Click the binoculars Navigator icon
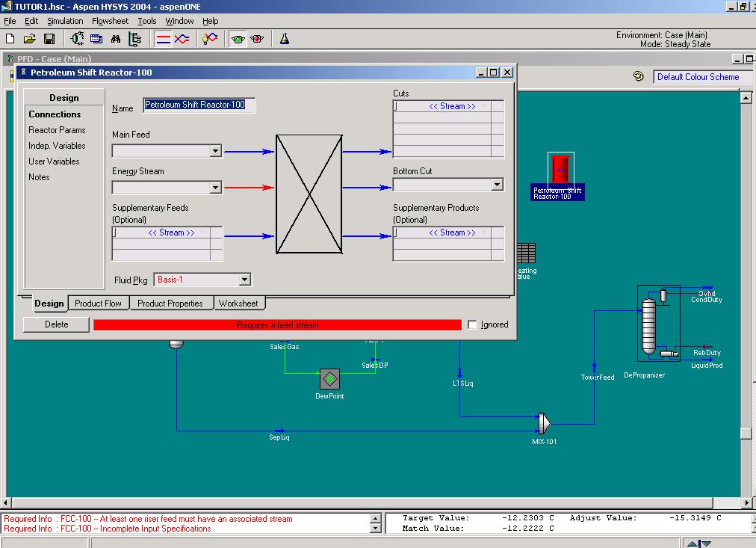 click(116, 39)
